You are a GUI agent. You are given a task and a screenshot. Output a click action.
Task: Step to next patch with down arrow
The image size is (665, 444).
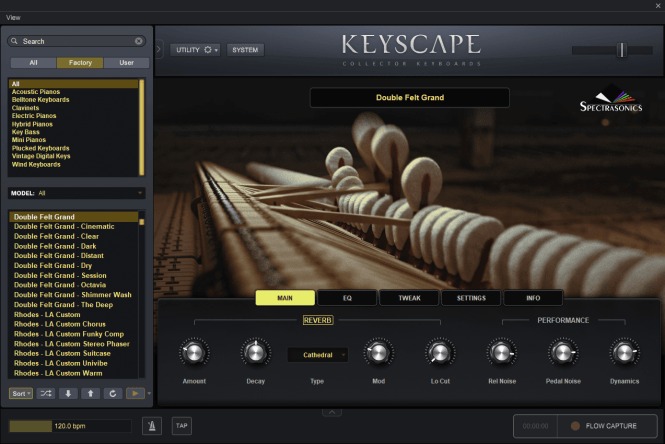click(x=68, y=394)
